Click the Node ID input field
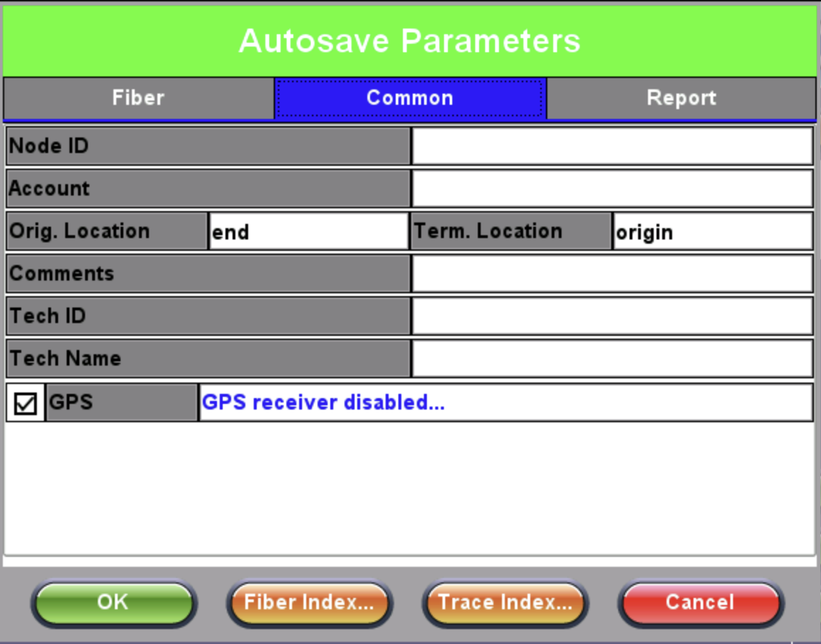Viewport: 821px width, 644px height. (612, 146)
